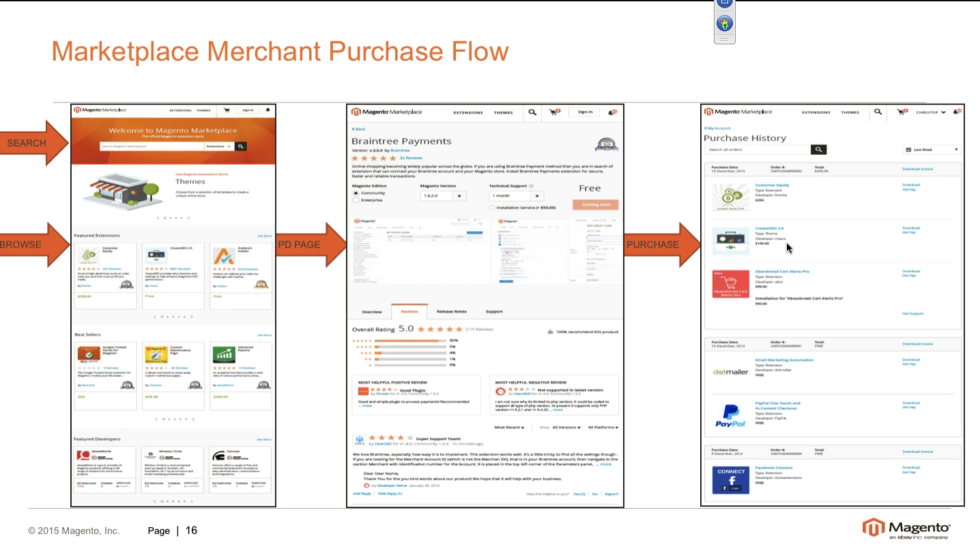Click Sign in button on Braintree Payments page

[x=585, y=112]
